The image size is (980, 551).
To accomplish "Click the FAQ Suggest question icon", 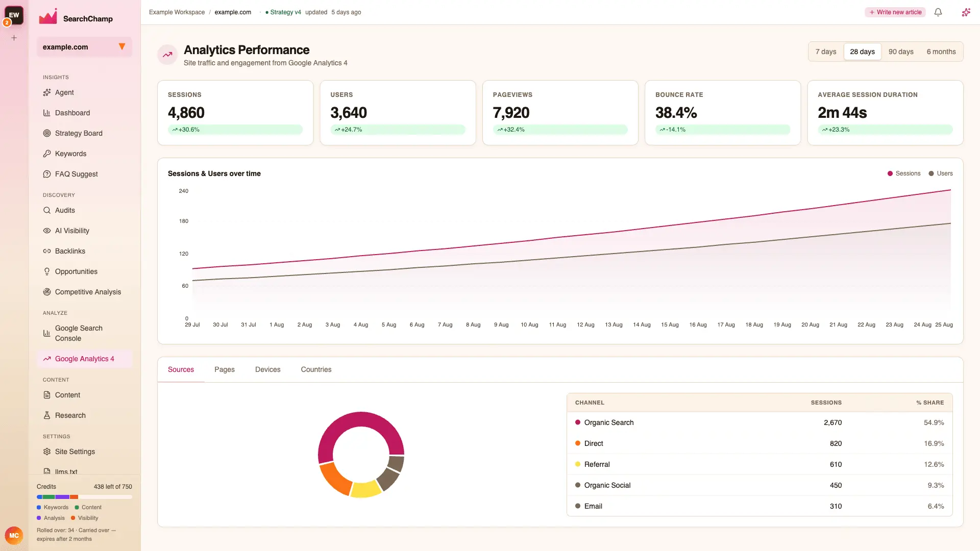I will 47,174.
